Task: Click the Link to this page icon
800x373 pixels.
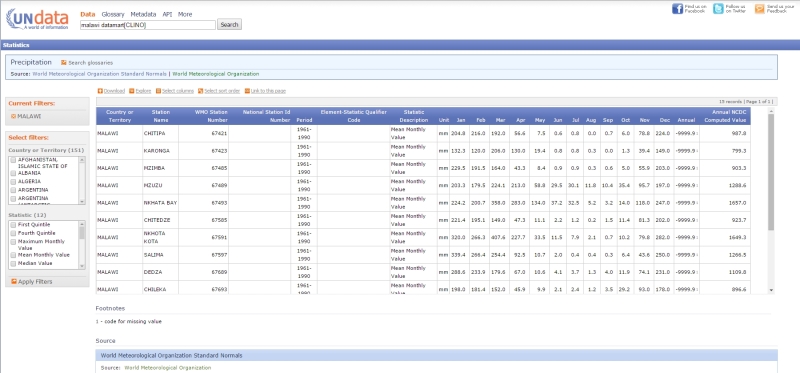Action: coord(247,91)
